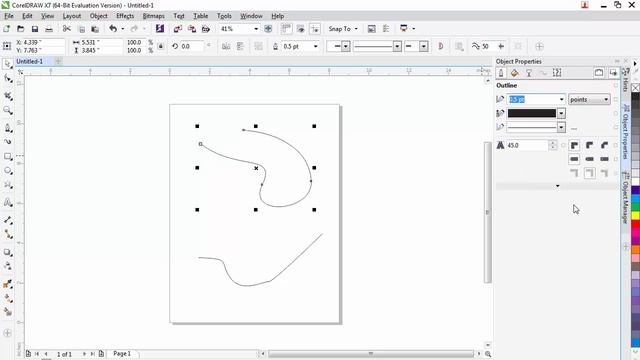Open the Effects menu

click(x=125, y=16)
